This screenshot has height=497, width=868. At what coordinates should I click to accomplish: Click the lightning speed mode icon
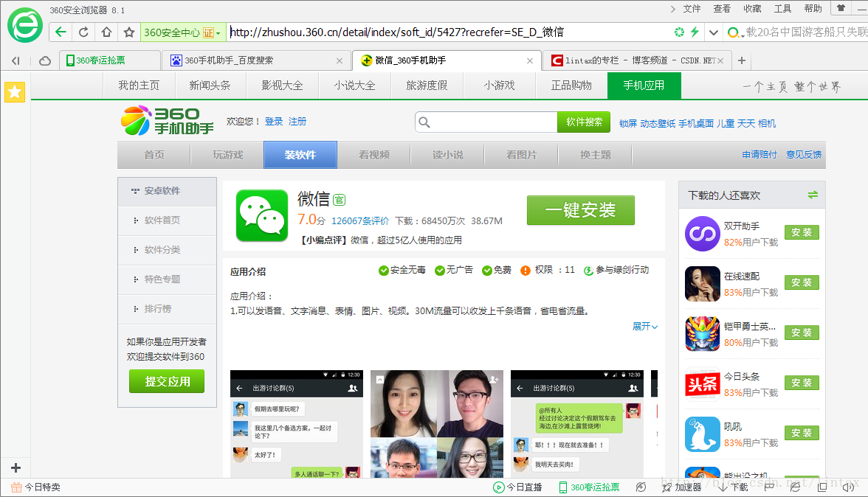click(x=694, y=32)
